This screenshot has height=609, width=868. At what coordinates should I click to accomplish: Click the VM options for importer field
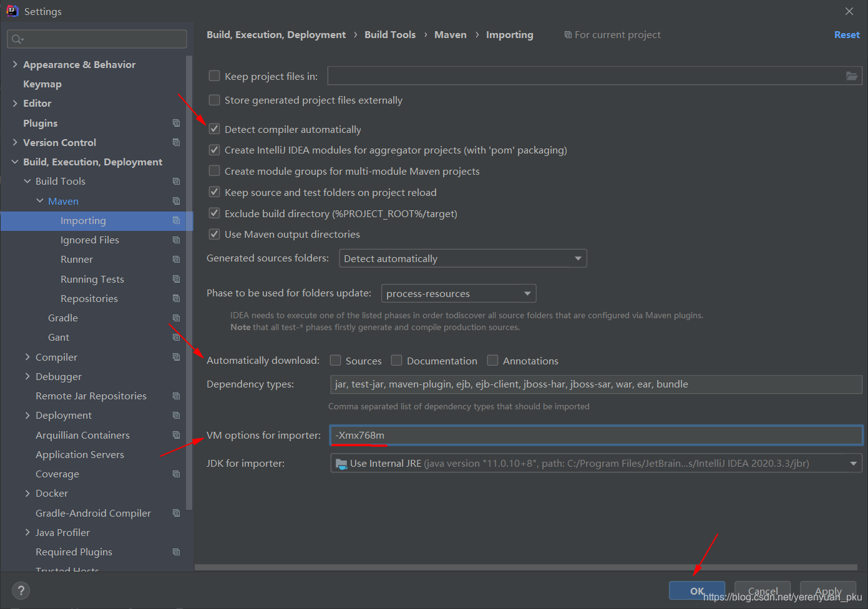596,435
